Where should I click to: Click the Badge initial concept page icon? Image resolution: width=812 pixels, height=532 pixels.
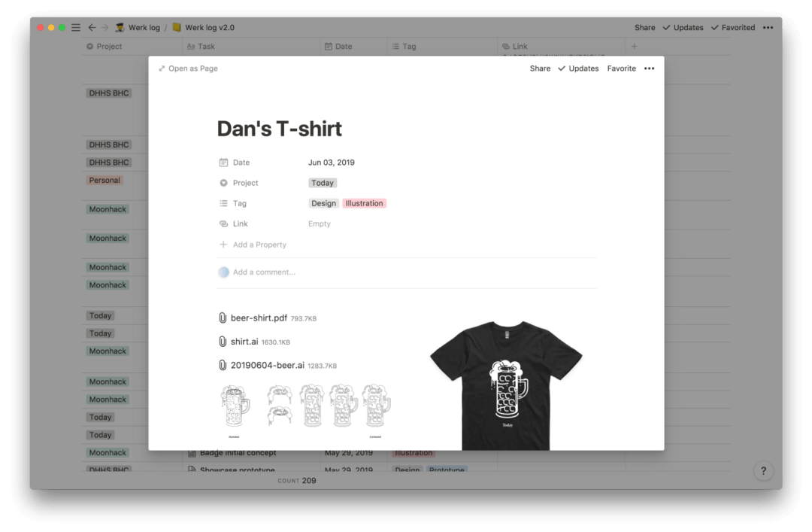tap(192, 453)
